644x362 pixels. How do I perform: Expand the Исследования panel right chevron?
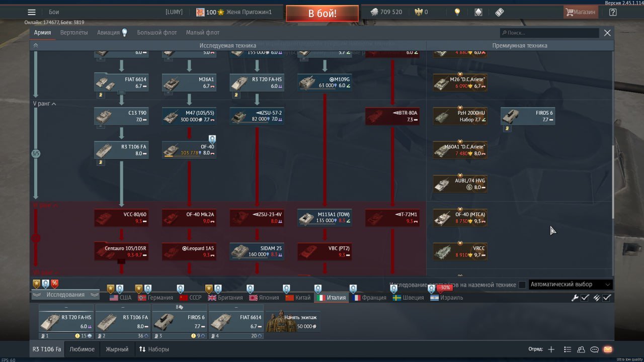point(94,295)
